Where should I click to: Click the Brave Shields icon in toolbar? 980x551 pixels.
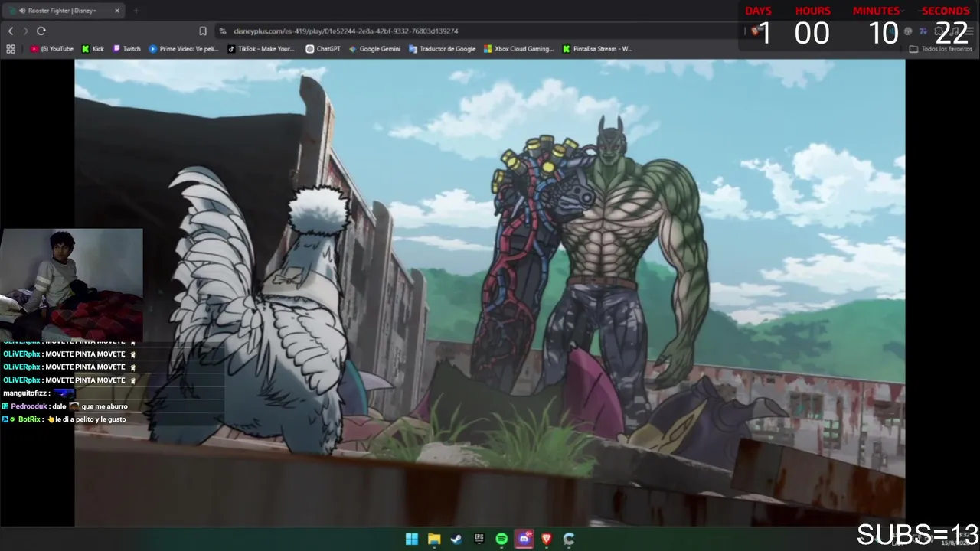pos(755,31)
